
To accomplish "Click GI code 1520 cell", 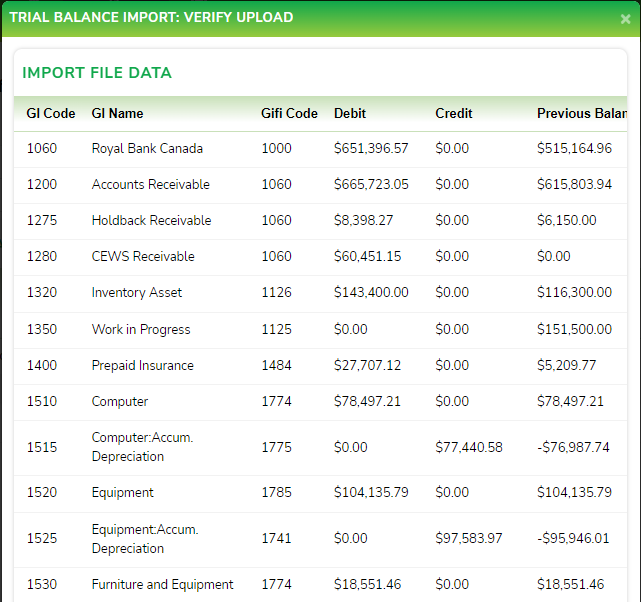I will click(42, 492).
